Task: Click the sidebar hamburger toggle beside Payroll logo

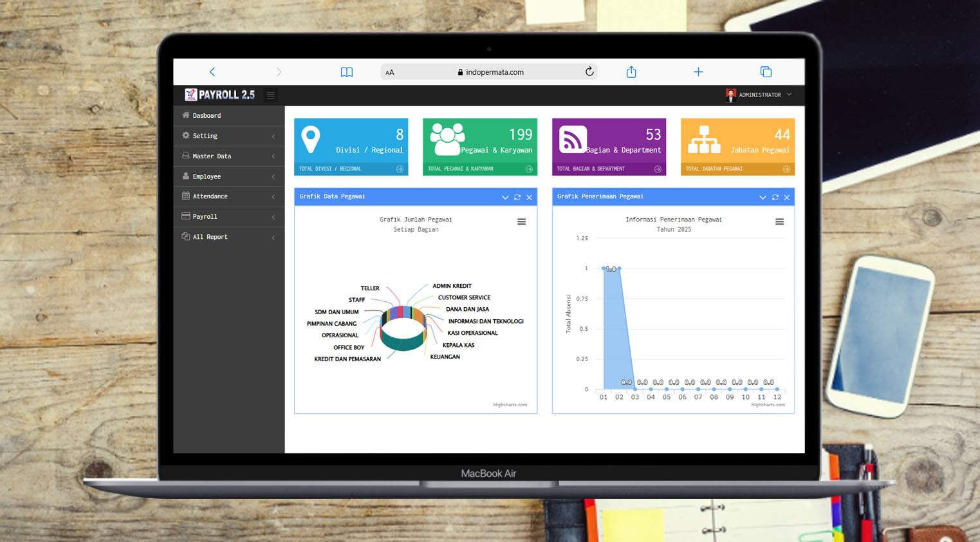Action: point(271,95)
